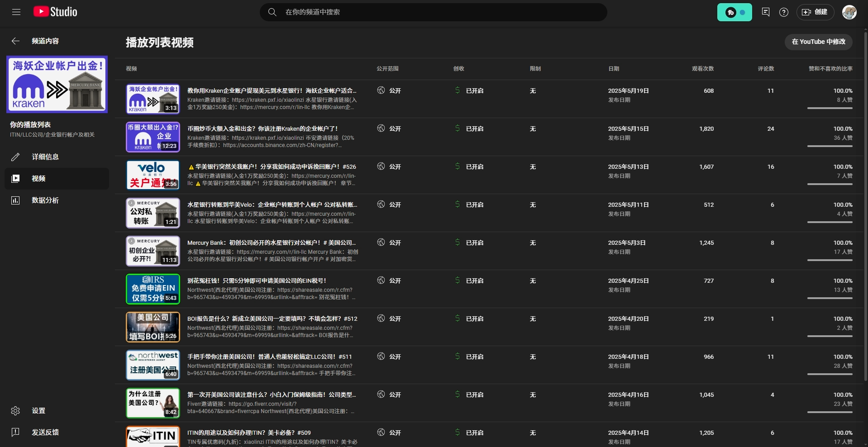Open the 12:23 Kraken 企业 video thumbnail
This screenshot has width=868, height=447.
(153, 137)
